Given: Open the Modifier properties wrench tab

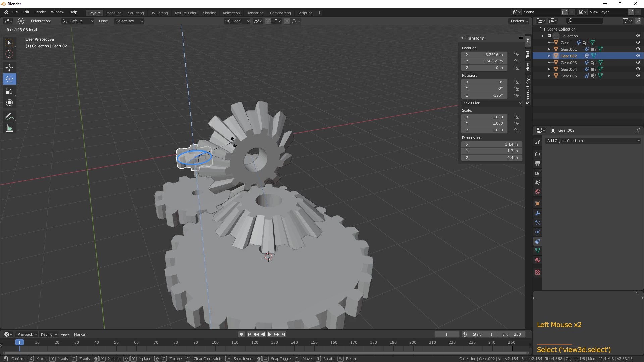Looking at the screenshot, I should [x=538, y=213].
